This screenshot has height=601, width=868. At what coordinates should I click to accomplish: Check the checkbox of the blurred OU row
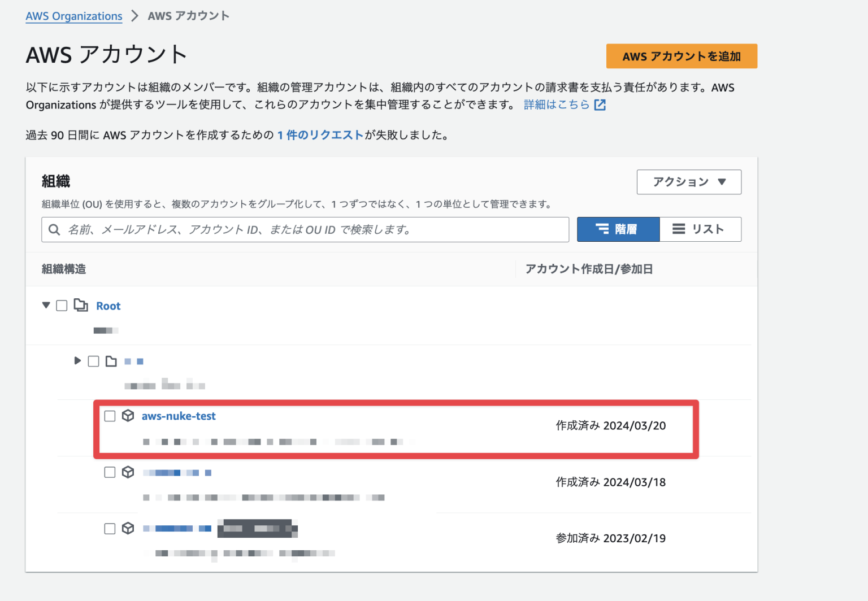click(x=93, y=361)
